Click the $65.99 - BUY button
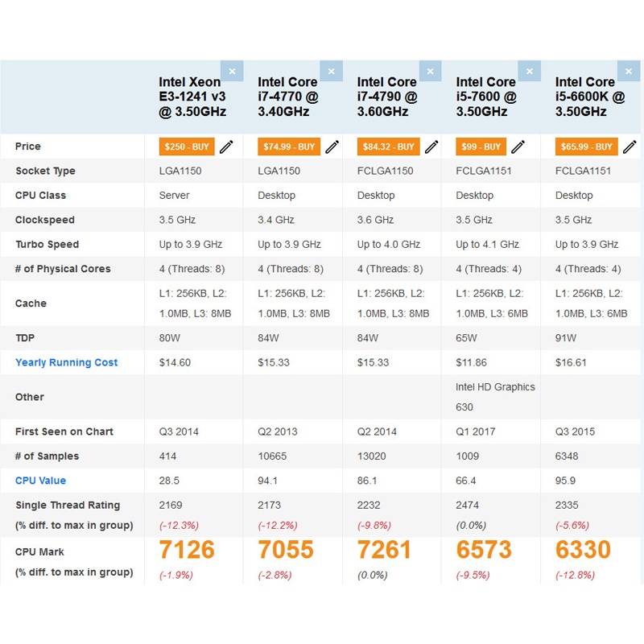 coord(587,147)
